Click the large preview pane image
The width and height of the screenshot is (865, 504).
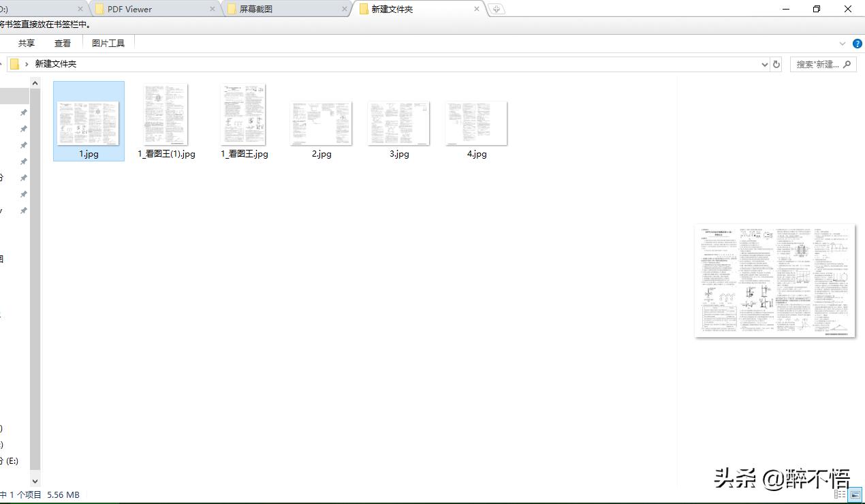coord(775,281)
